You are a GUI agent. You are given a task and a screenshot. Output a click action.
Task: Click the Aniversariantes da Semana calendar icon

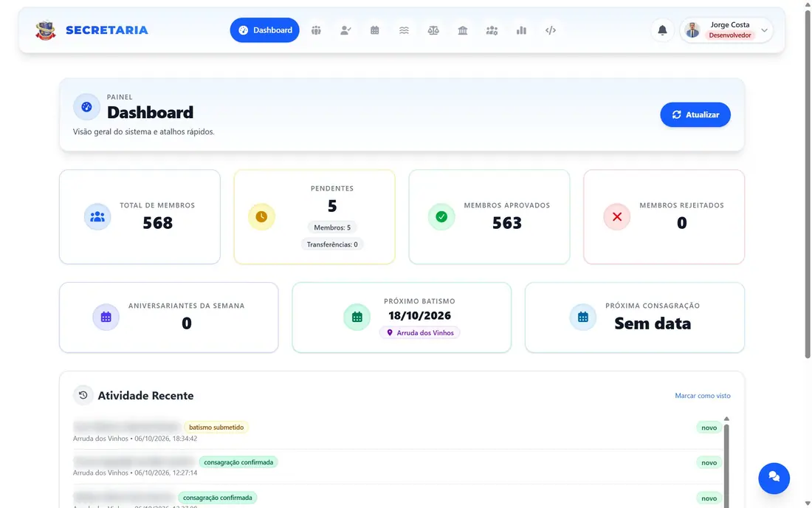106,317
